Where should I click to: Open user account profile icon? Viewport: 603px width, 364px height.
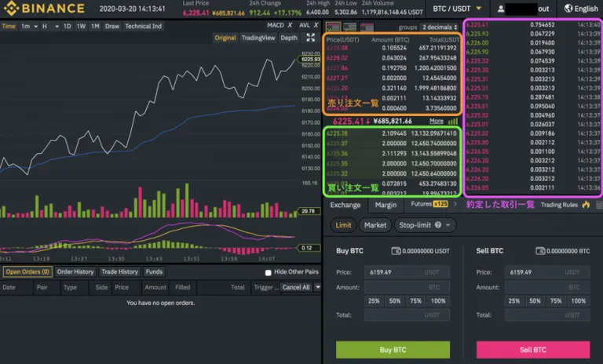point(501,9)
